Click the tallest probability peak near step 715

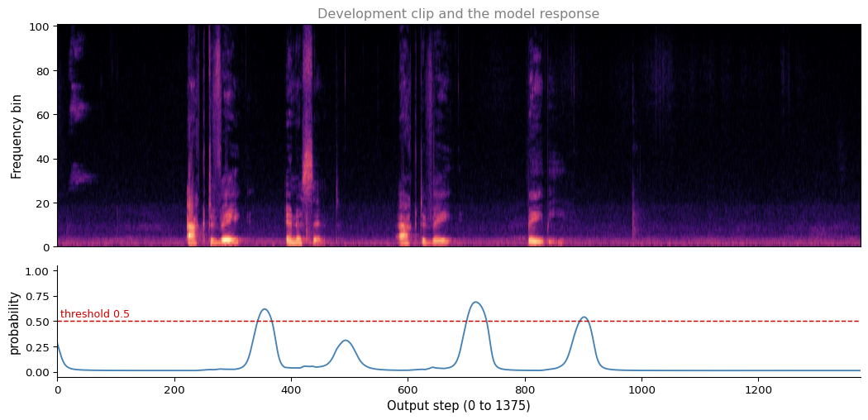tap(475, 302)
